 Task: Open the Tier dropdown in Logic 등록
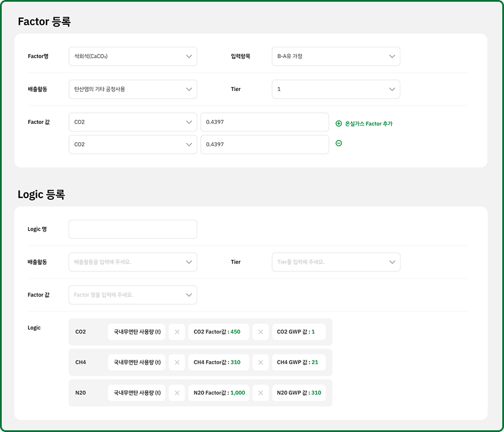335,262
